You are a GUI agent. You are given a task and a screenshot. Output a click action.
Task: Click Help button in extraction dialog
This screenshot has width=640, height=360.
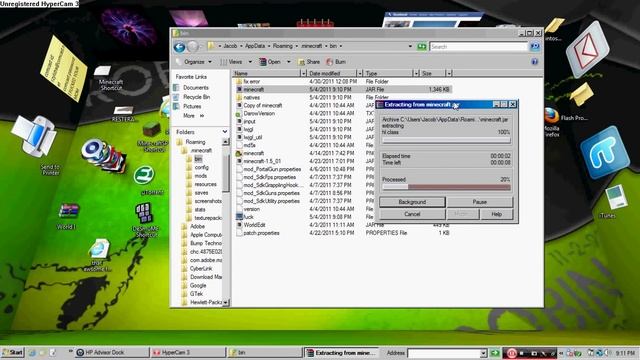pyautogui.click(x=496, y=214)
